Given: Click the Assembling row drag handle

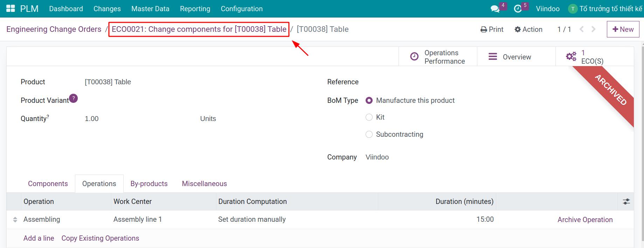Looking at the screenshot, I should [x=15, y=220].
